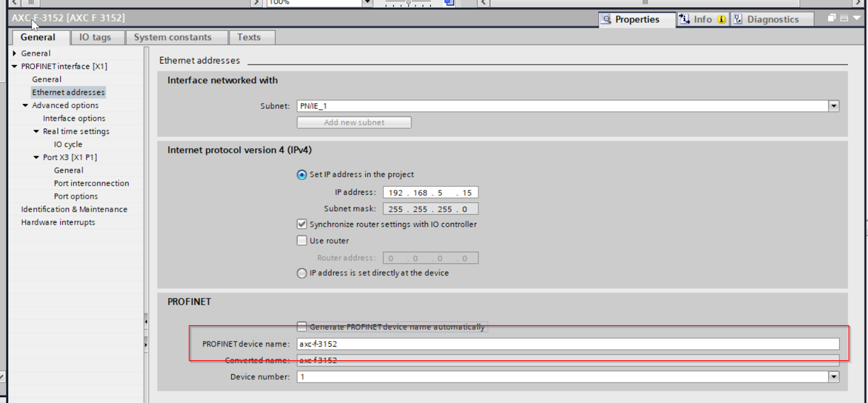Viewport: 868px width, 403px height.
Task: Switch to the General tab
Action: tap(38, 37)
